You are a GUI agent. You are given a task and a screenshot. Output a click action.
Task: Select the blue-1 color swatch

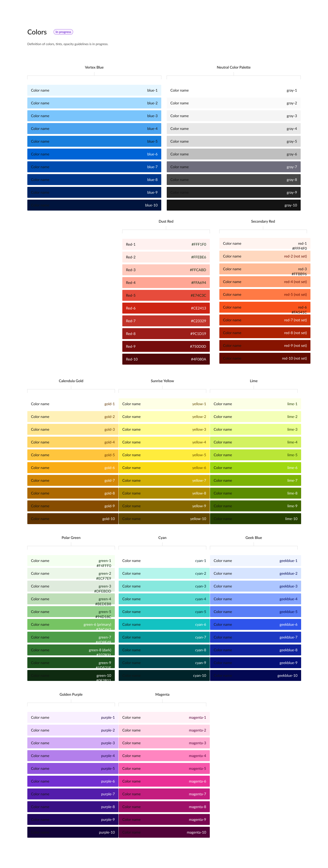(x=94, y=90)
